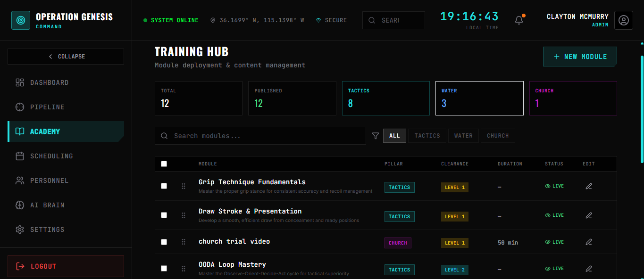Click the Search modules input field
This screenshot has height=279, width=644.
(x=260, y=136)
